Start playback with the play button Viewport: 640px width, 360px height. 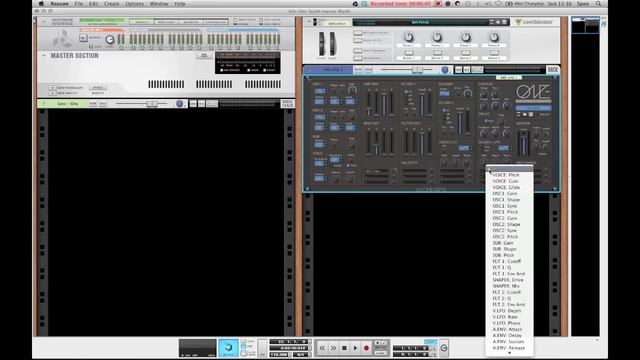[355, 348]
